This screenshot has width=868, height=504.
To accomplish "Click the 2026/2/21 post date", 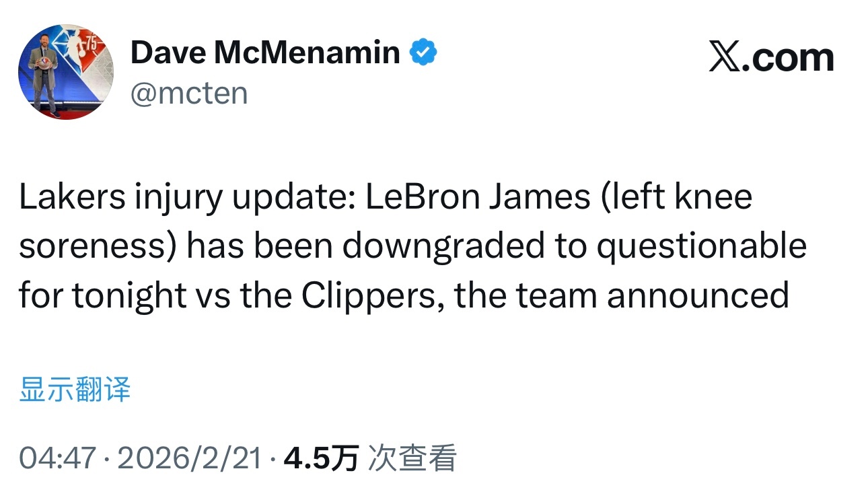I will click(x=189, y=459).
